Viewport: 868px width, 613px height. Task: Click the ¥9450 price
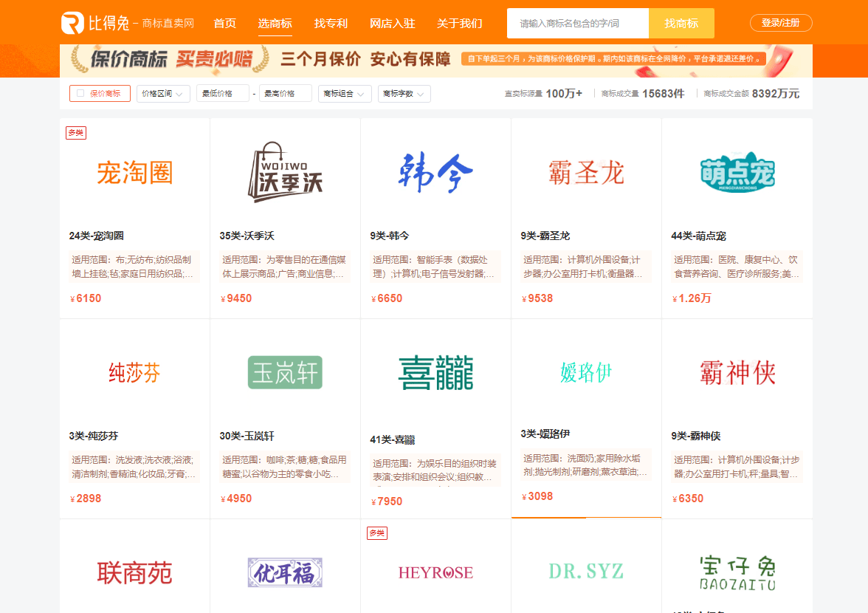236,298
